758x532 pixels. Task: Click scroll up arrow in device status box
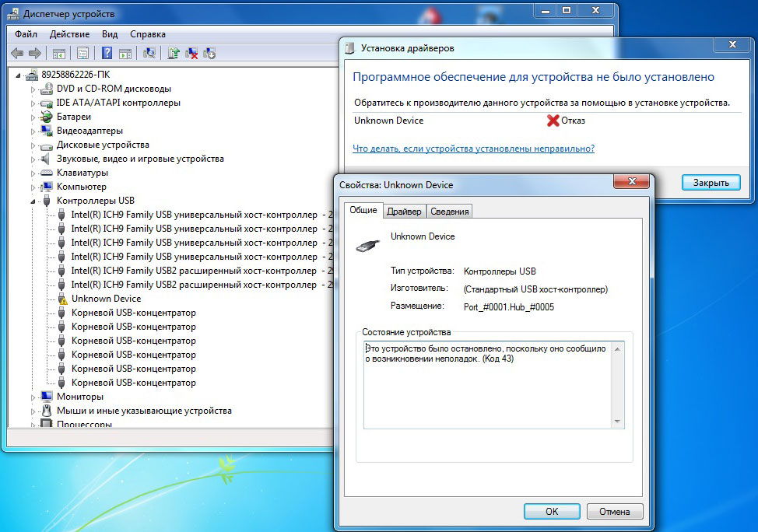point(617,349)
